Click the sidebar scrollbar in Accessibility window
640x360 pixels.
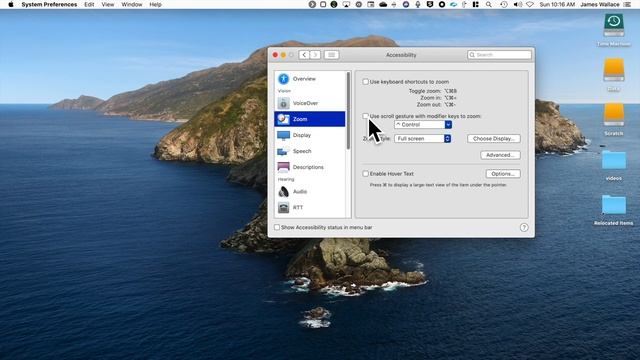(348, 111)
